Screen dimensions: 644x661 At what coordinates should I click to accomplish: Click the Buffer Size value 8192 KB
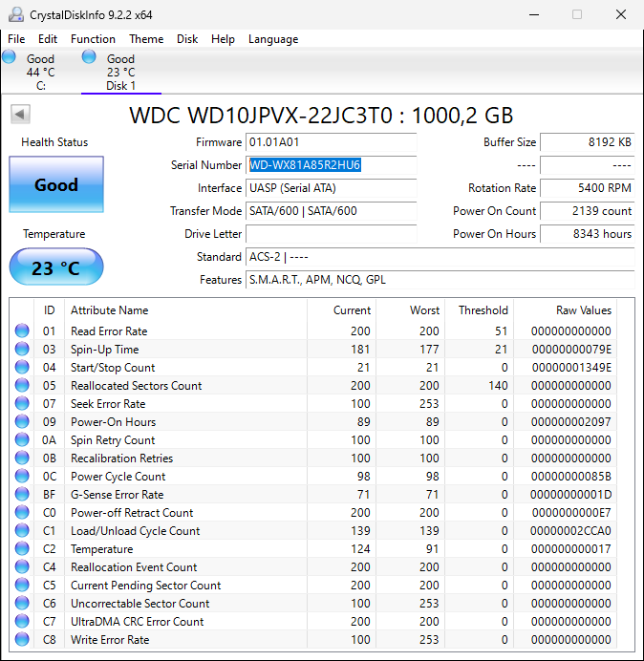pos(587,142)
